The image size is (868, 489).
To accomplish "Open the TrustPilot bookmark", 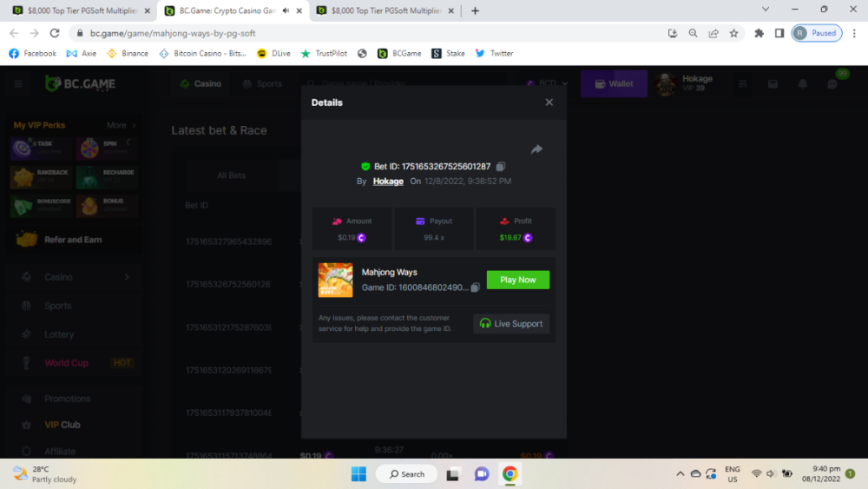I will [324, 53].
